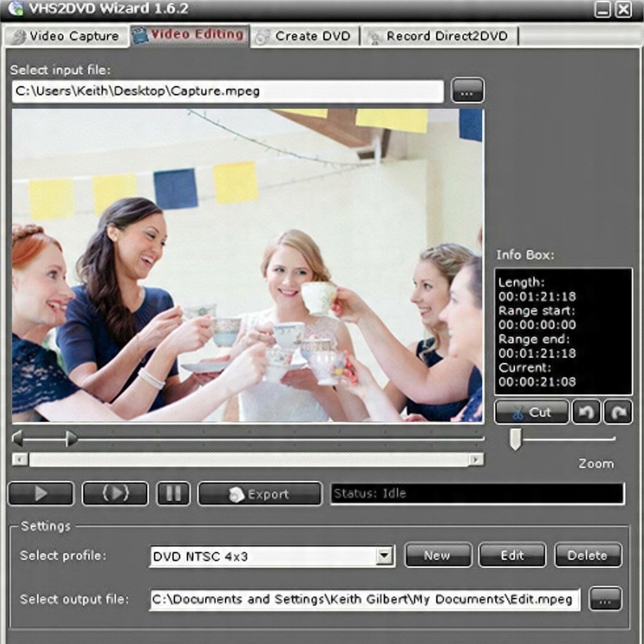Viewport: 644px width, 644px height.
Task: Switch to the Video Capture tab
Action: pyautogui.click(x=66, y=36)
